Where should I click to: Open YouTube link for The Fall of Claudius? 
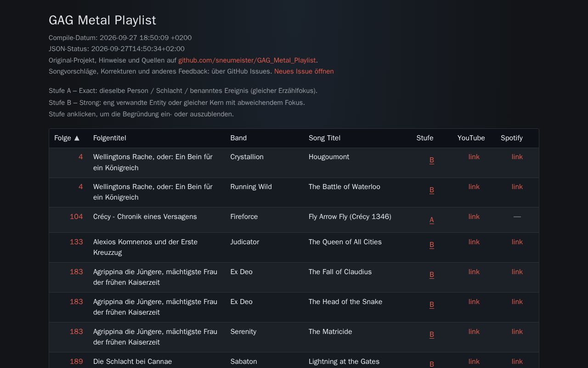click(x=474, y=272)
